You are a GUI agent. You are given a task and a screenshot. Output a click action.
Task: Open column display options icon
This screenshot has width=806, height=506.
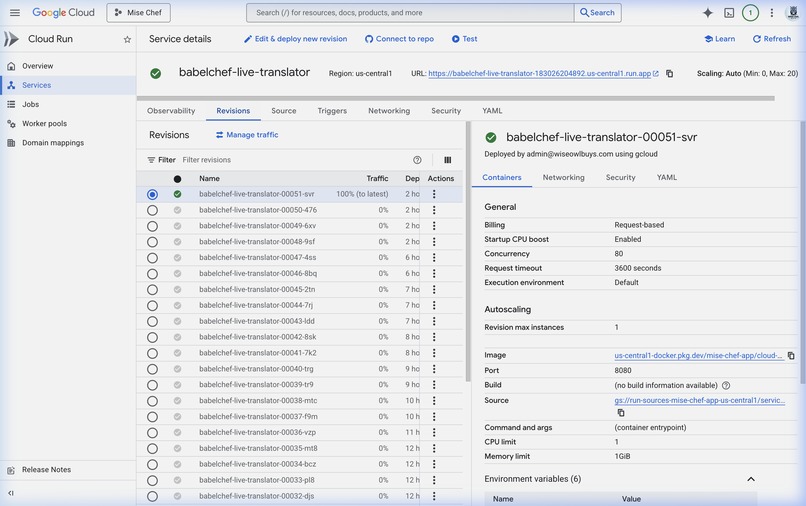point(448,160)
